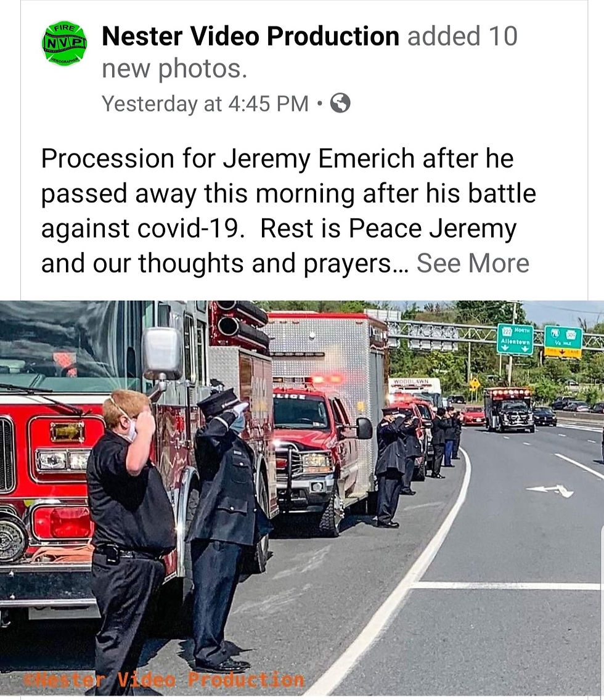Click the globe public audience icon
Screen dimensions: 604x700
pos(340,103)
